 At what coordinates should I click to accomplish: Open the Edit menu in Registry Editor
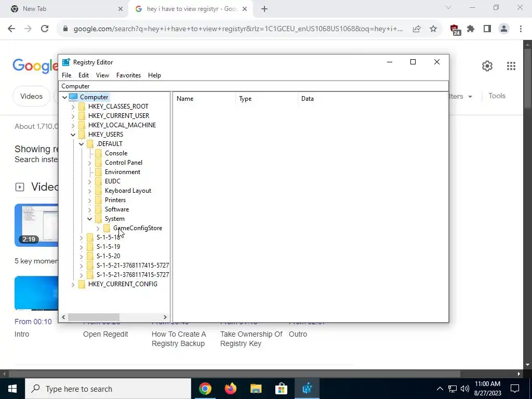84,75
